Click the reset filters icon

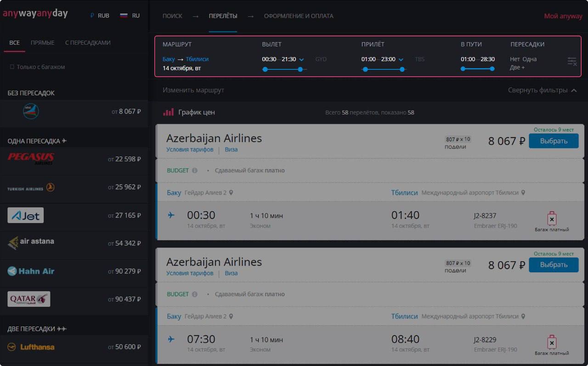click(571, 61)
